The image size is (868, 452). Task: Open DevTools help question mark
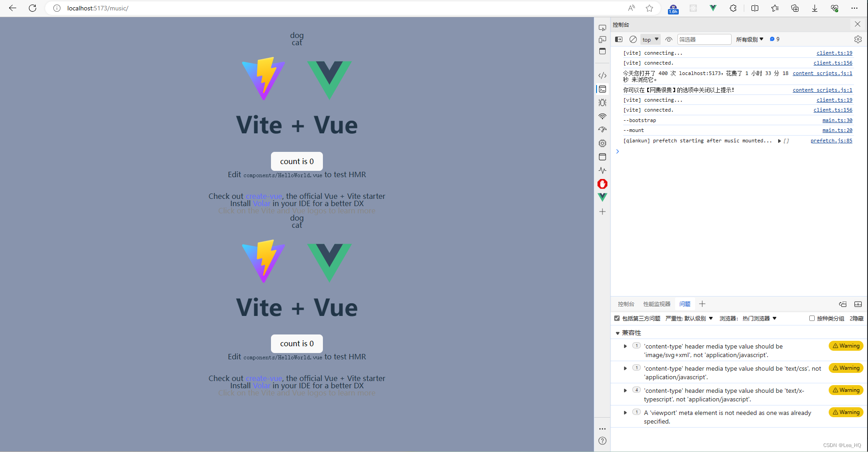(602, 441)
